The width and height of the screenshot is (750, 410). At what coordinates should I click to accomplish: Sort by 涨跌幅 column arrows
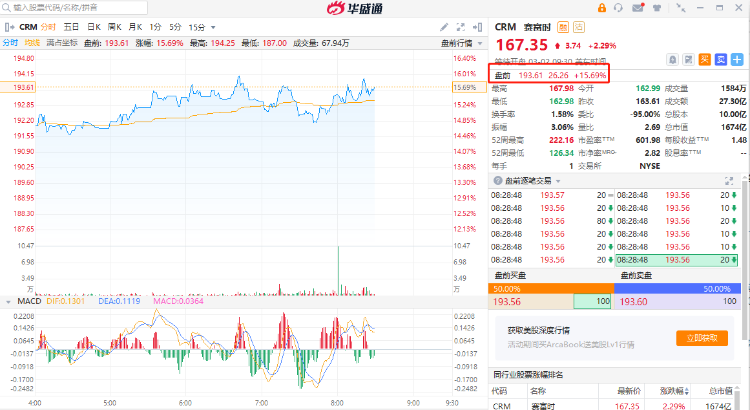(x=687, y=391)
